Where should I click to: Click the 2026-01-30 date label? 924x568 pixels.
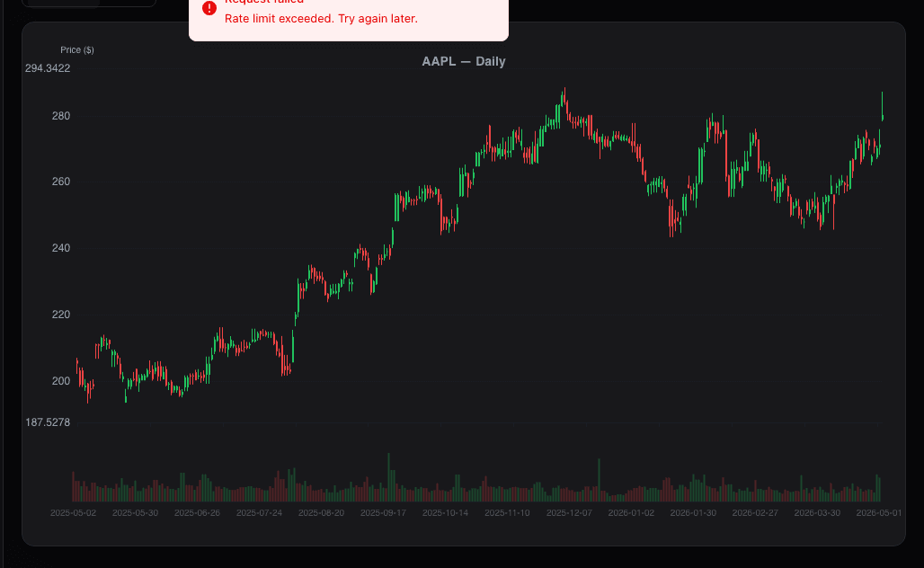pos(693,513)
